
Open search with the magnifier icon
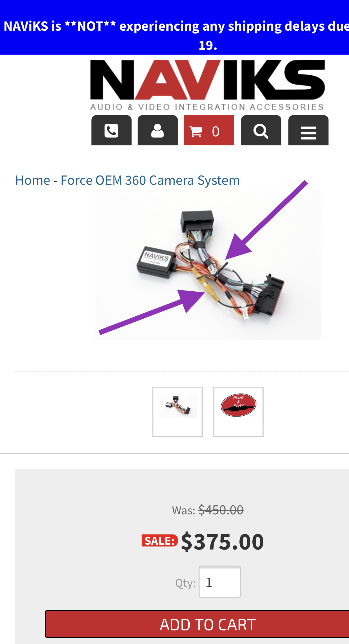(x=261, y=130)
